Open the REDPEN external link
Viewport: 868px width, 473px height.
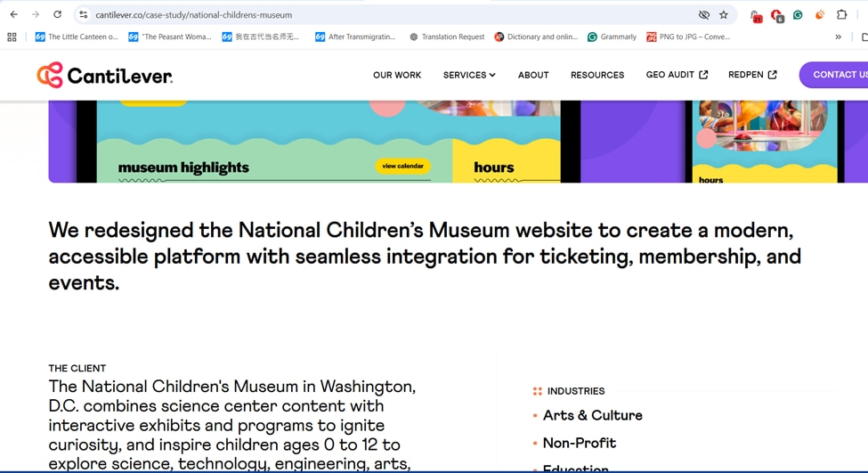click(x=752, y=75)
